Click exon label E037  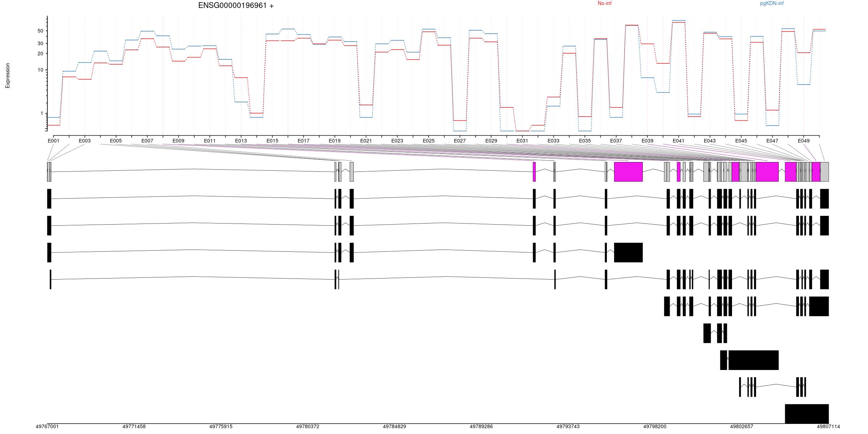616,141
